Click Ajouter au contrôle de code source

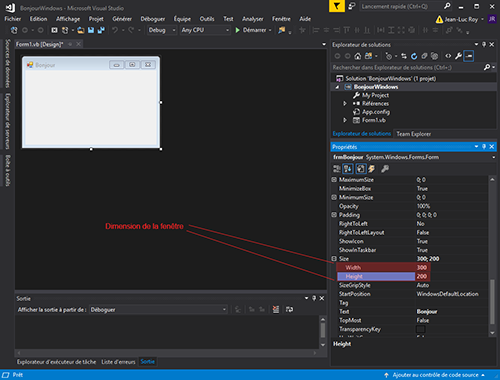click(435, 375)
